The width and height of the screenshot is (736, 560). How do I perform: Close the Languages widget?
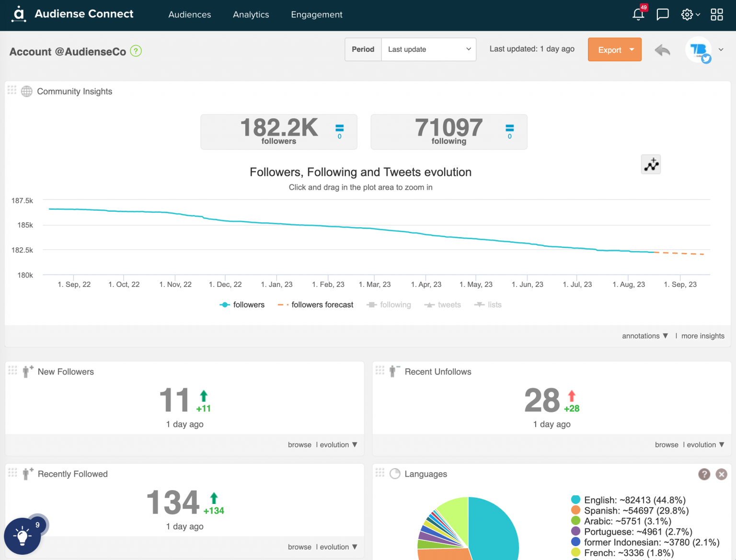tap(722, 474)
